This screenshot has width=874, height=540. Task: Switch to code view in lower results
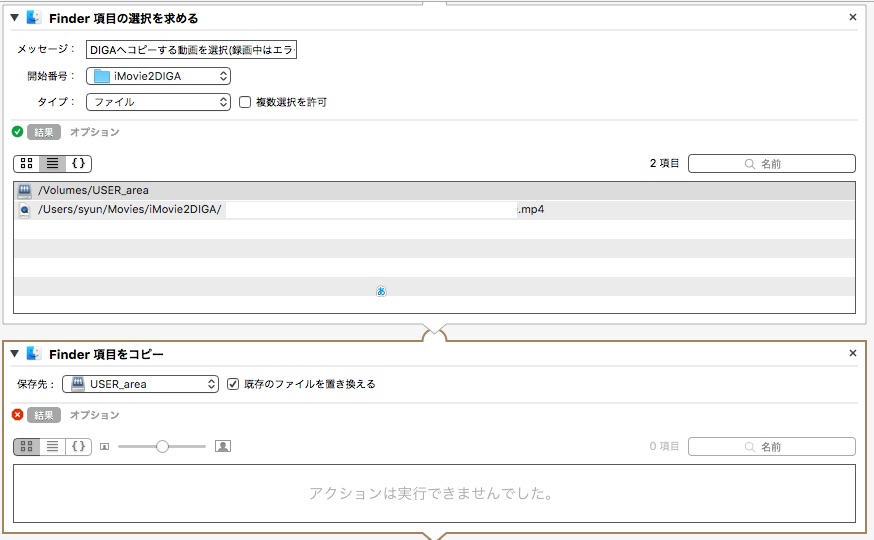79,446
